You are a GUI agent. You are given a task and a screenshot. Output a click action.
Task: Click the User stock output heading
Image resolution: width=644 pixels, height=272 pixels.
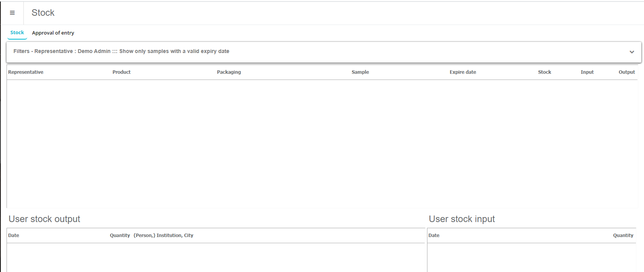(45, 219)
